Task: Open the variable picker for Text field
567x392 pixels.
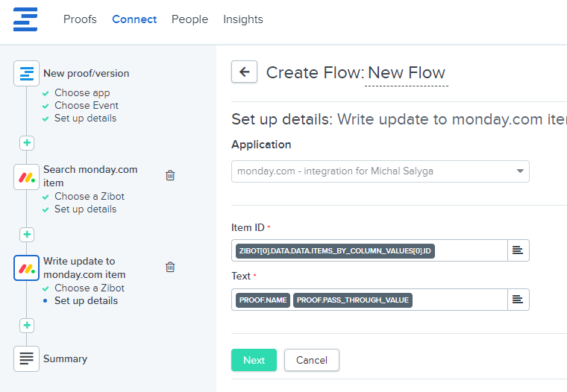Action: click(x=518, y=300)
